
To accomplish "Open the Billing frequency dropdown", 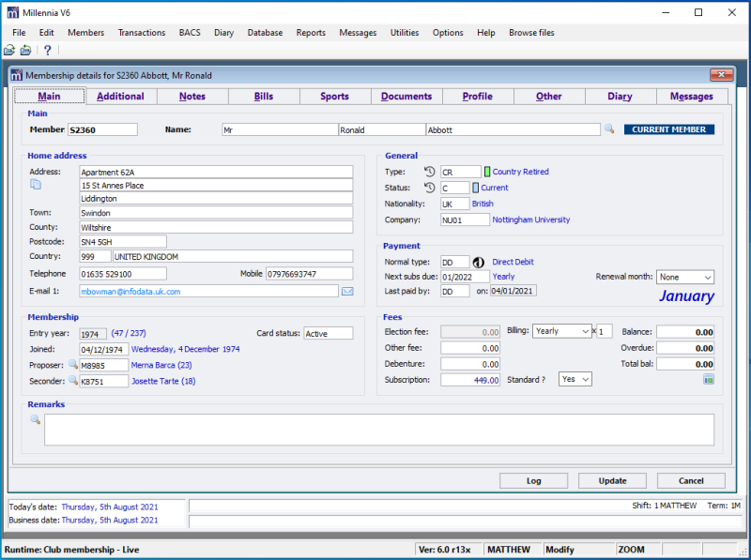I will [587, 330].
